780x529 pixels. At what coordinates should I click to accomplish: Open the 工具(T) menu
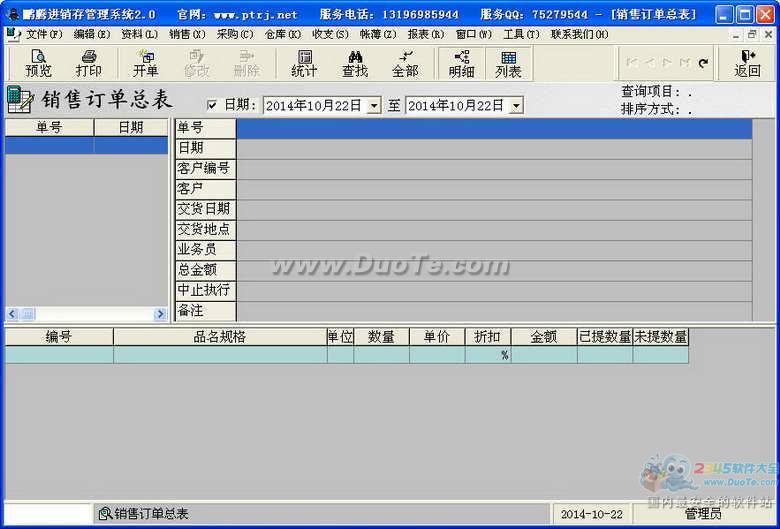pyautogui.click(x=521, y=34)
